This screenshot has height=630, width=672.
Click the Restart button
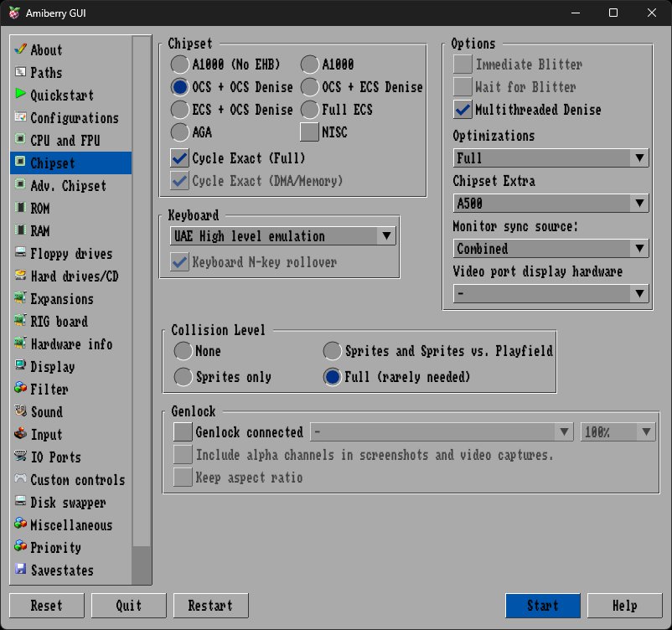pos(210,605)
